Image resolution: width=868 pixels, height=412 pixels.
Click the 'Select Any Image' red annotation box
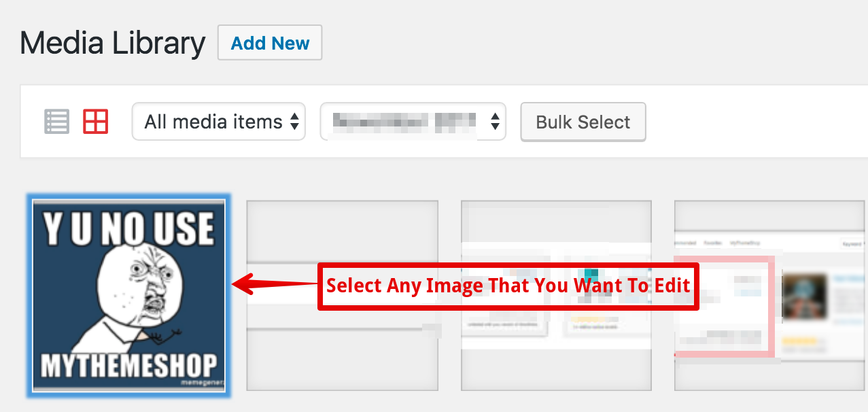click(508, 286)
